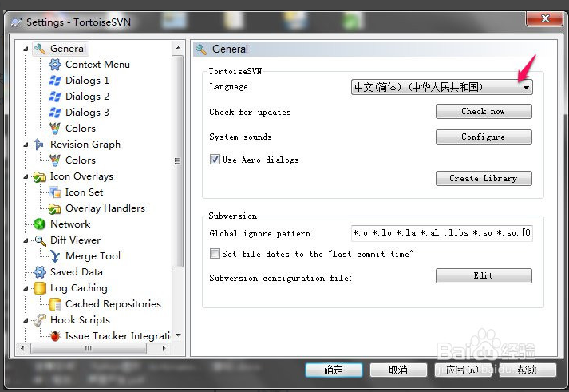The height and width of the screenshot is (392, 569).
Task: Click the tree vertical scrollbar thumb
Action: [178, 161]
